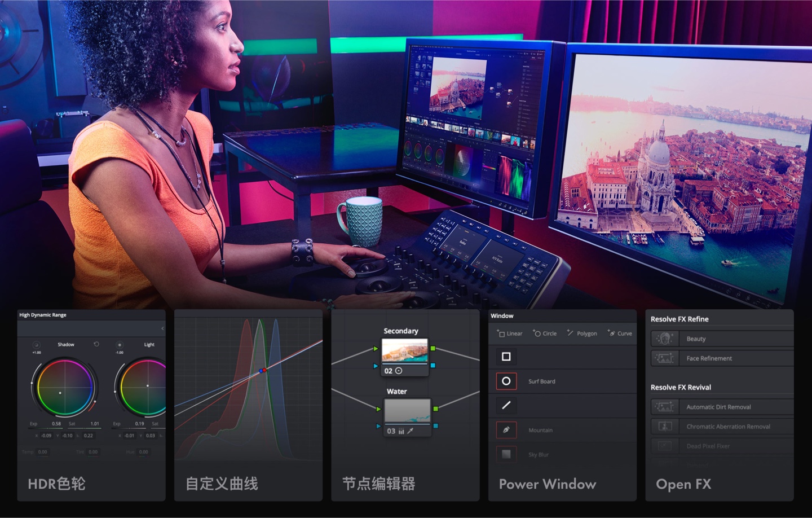Select the Light X field showing -0.01
The image size is (812, 518).
point(130,436)
